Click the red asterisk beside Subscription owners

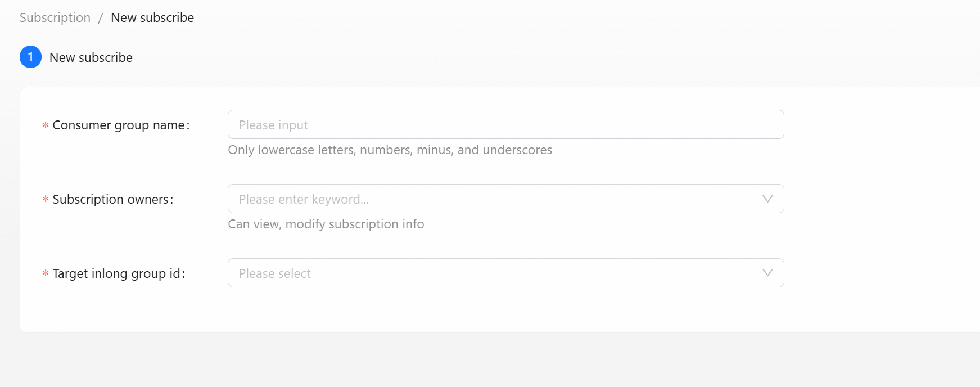click(x=46, y=199)
